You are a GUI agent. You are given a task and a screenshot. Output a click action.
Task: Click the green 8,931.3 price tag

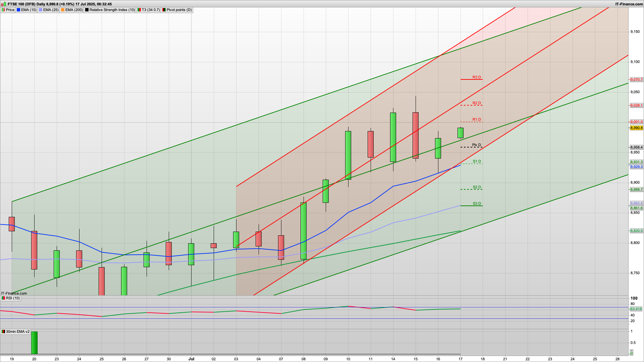(636, 162)
